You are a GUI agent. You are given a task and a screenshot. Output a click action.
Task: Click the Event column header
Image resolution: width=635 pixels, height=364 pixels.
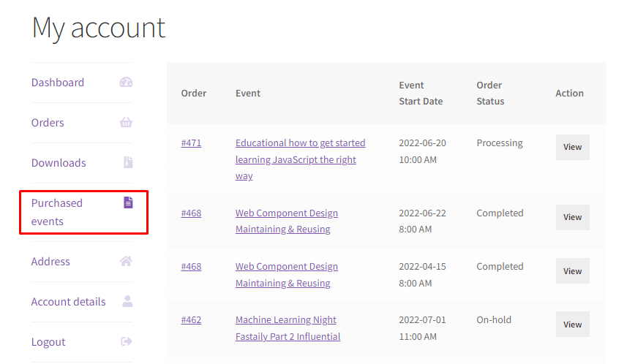tap(248, 93)
